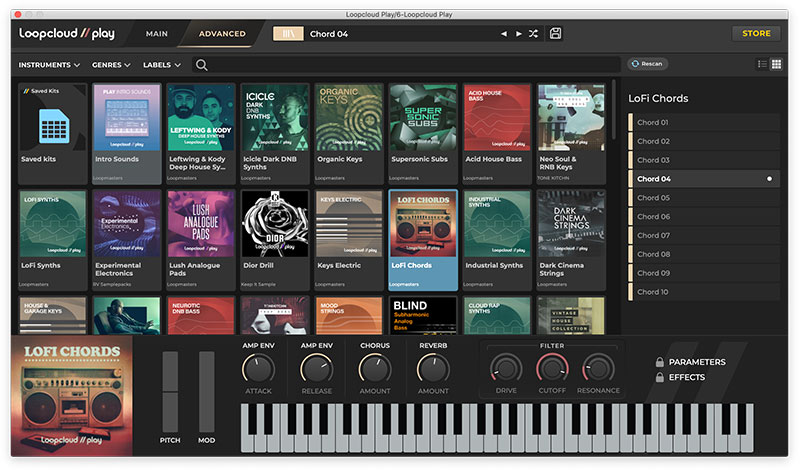800x470 pixels.
Task: Adjust the Filter Resonance knob
Action: click(598, 368)
